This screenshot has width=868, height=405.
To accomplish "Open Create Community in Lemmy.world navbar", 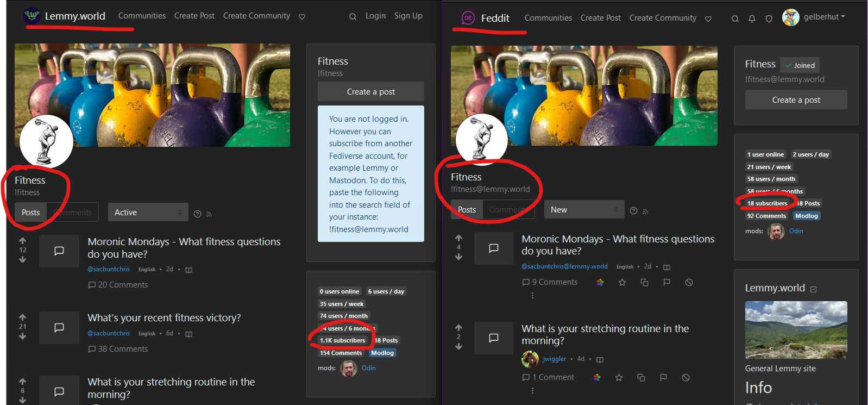I will coord(256,16).
